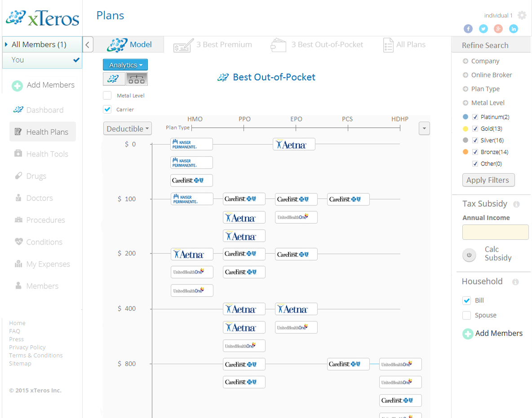Click the settings gear icon next to individual 1
Screen dimensions: 532x418
coord(522,15)
